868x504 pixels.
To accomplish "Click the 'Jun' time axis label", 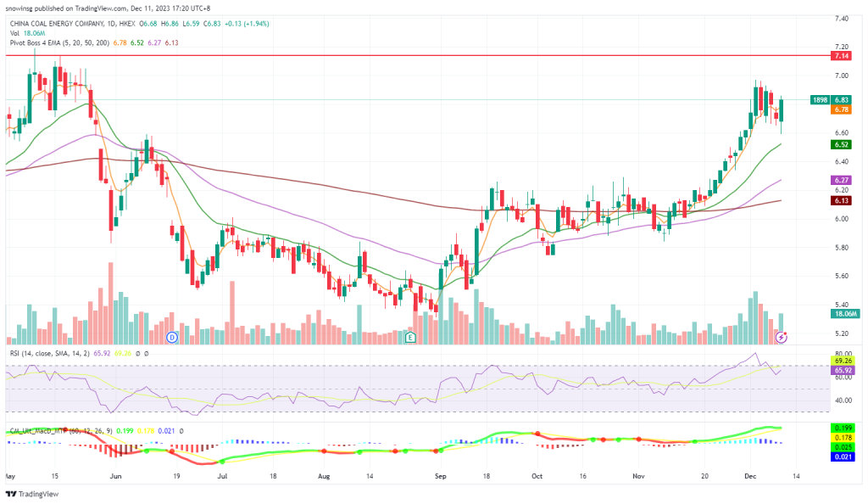I will point(115,476).
